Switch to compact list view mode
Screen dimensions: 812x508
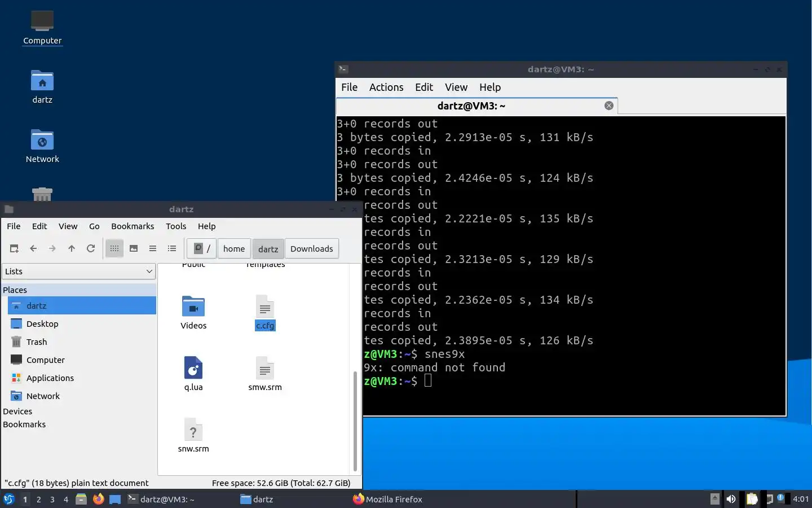click(153, 248)
